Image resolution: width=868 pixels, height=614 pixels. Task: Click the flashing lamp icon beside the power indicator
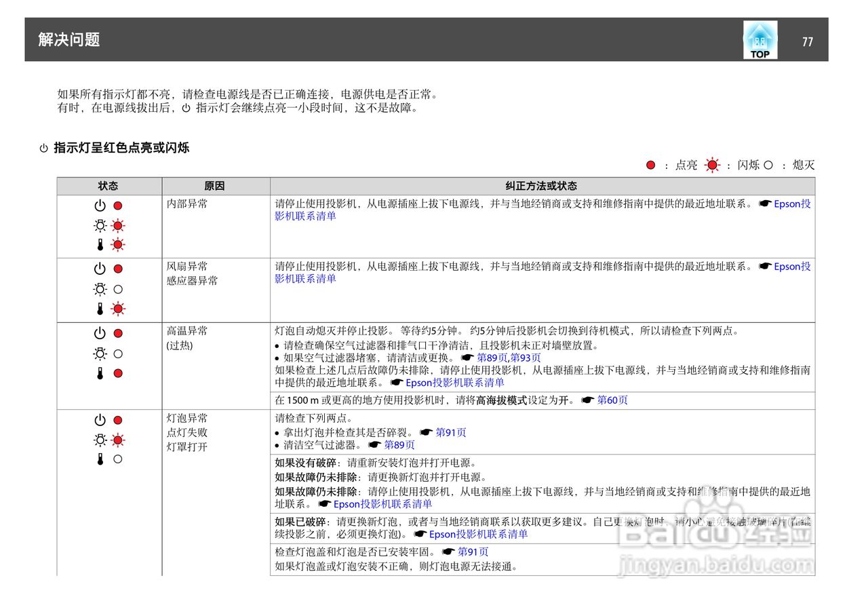[x=117, y=226]
